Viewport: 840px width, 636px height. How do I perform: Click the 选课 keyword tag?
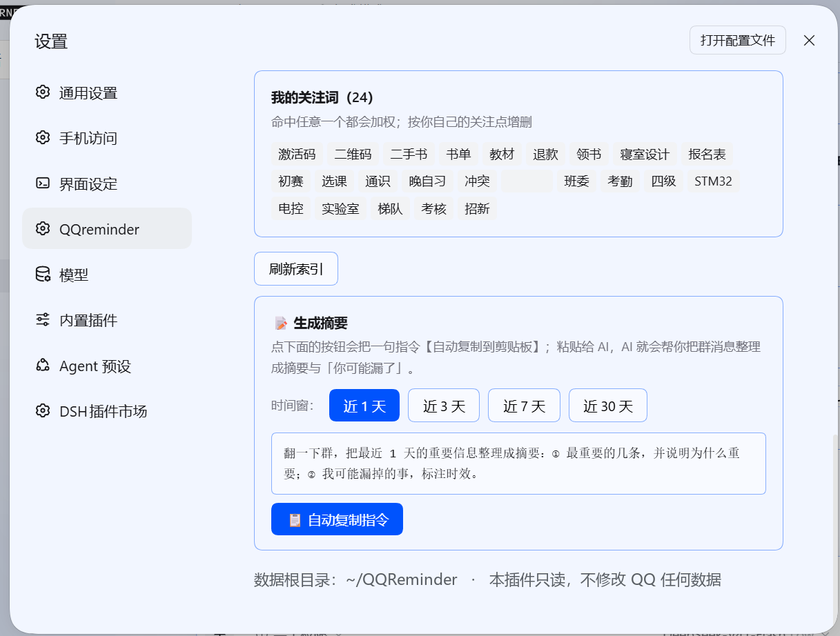[334, 181]
